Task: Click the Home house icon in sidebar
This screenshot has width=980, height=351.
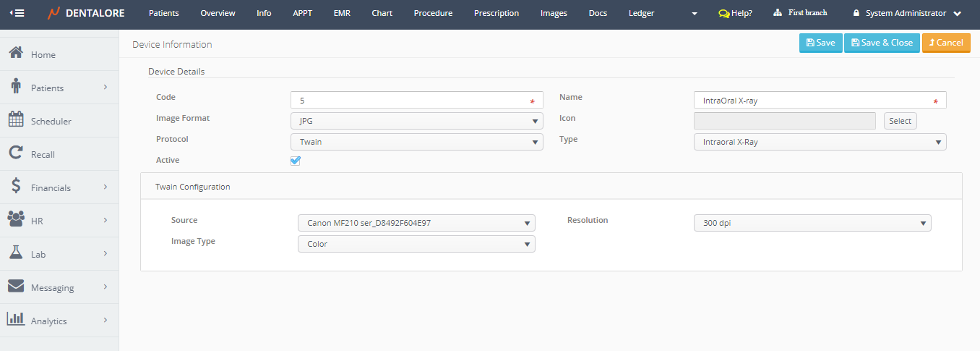Action: 16,54
